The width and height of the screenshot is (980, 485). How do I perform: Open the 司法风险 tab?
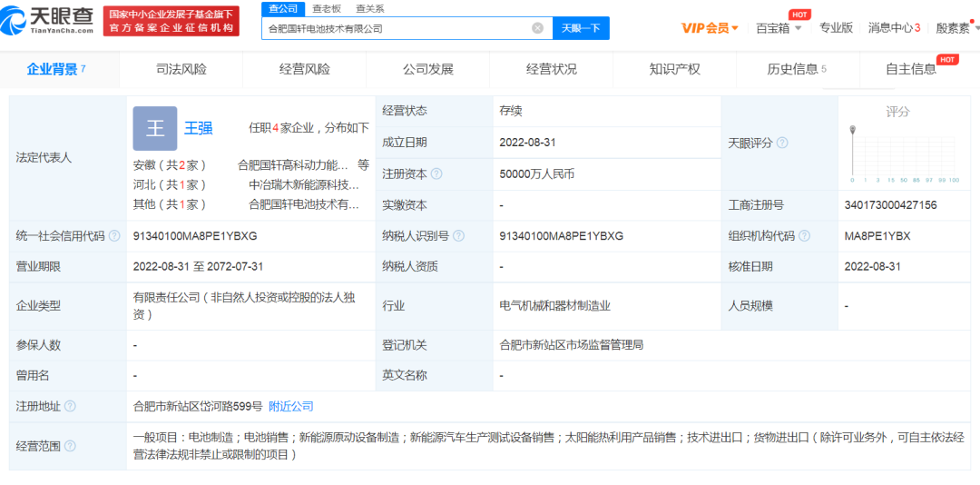point(181,69)
